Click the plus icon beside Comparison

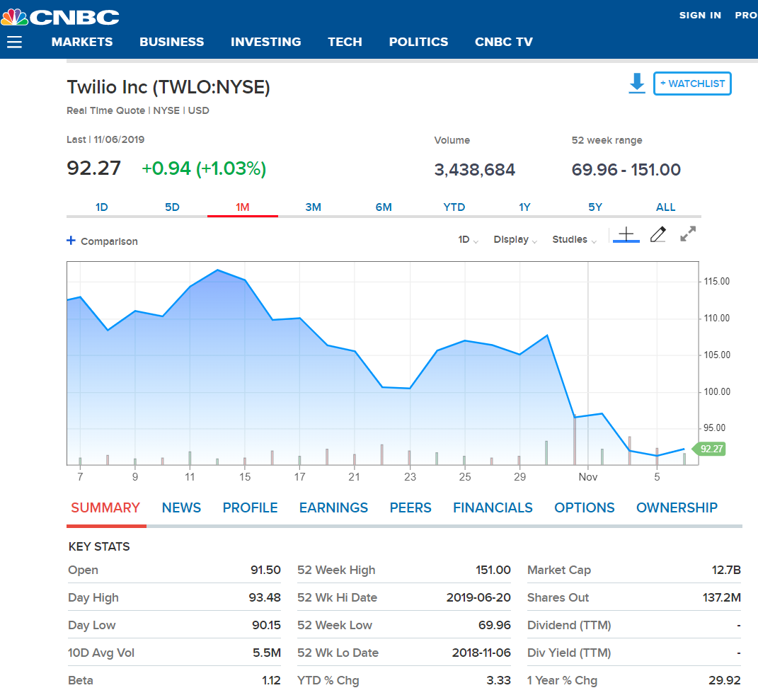[x=71, y=240]
